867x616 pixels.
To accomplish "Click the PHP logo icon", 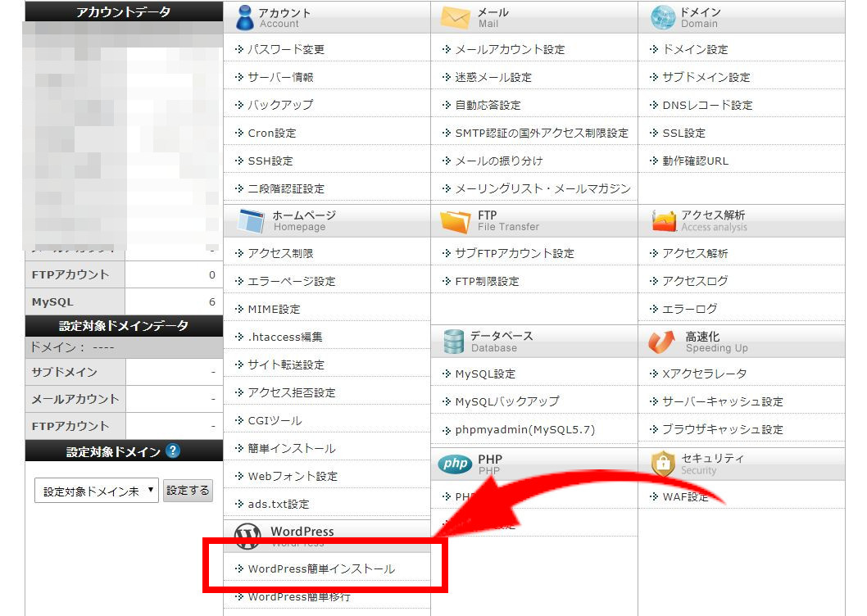I will (x=456, y=464).
